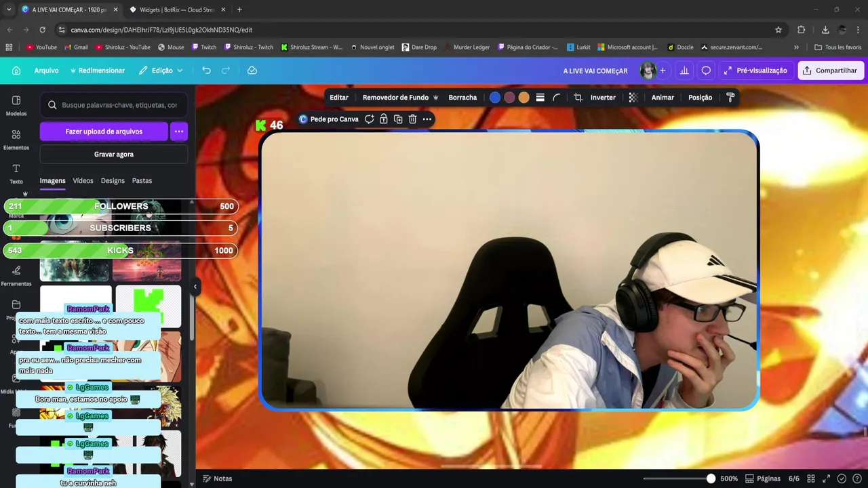The width and height of the screenshot is (868, 488).
Task: Switch to Designs tab
Action: pyautogui.click(x=113, y=181)
